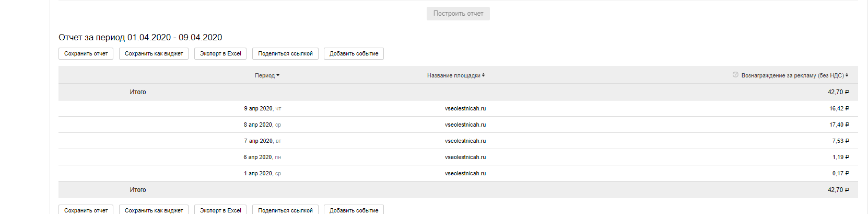The image size is (868, 214).
Task: Click Сохранить отчет above the table
Action: click(x=86, y=53)
